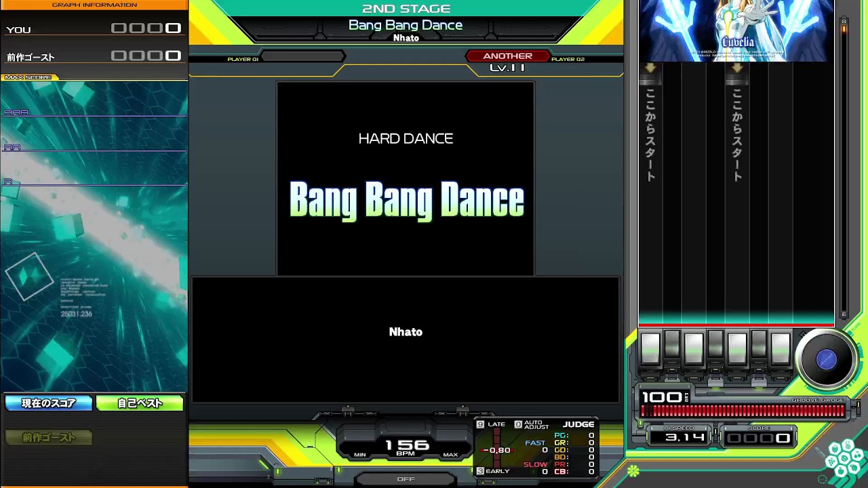Click the ANOTHER difficulty label
This screenshot has width=868, height=488.
coord(507,56)
